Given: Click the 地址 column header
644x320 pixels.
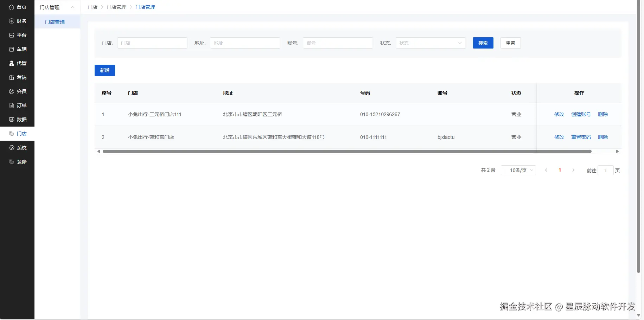Looking at the screenshot, I should (228, 93).
